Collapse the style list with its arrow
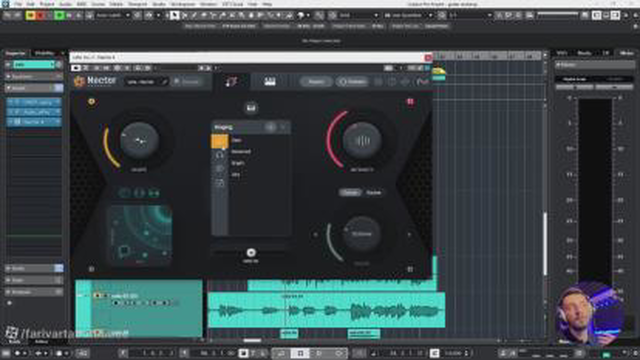 click(x=283, y=127)
